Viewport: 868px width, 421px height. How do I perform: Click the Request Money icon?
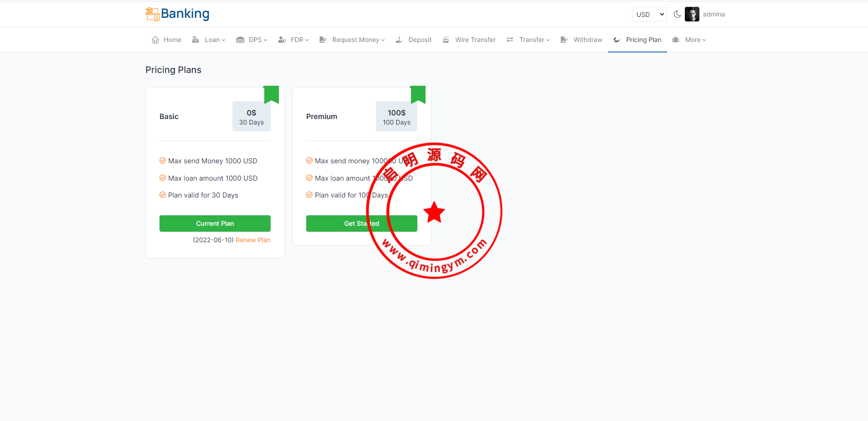[x=323, y=40]
